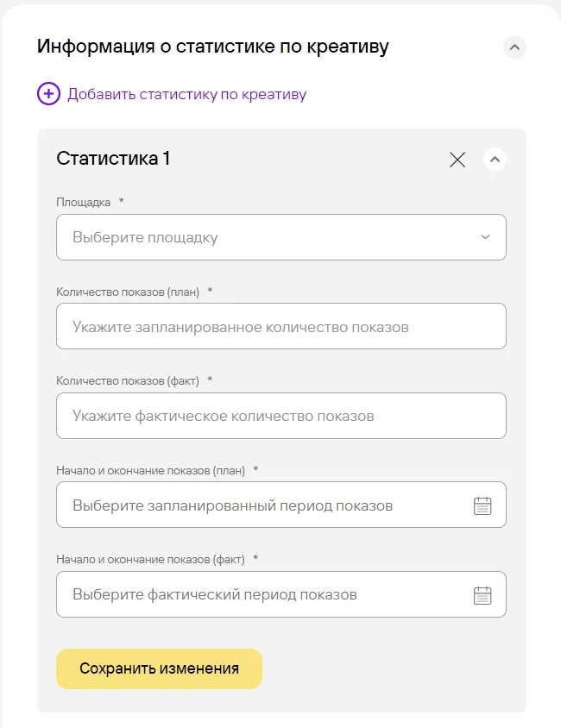Click the plus circle icon to add statistics
Image resolution: width=561 pixels, height=728 pixels.
(x=48, y=94)
